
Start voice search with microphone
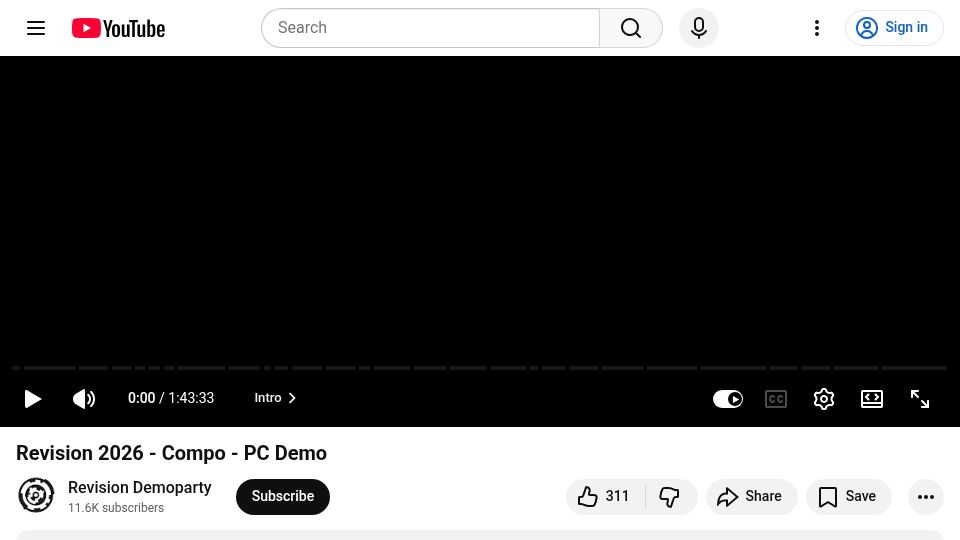699,28
